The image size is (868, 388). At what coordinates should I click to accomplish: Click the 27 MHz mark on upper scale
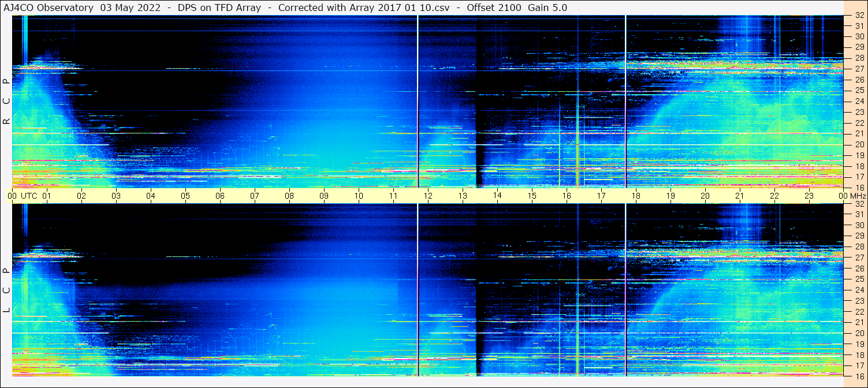click(x=858, y=69)
